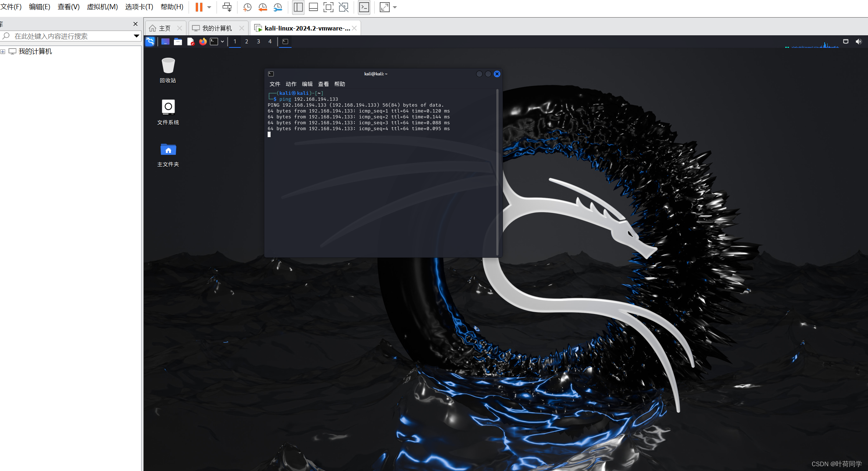Click the volume speaker icon
The height and width of the screenshot is (471, 868).
click(x=858, y=42)
